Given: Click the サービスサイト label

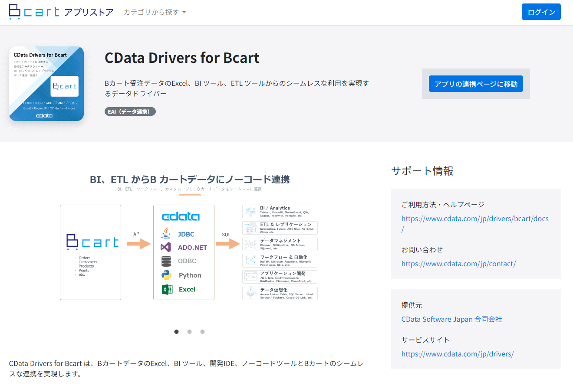Looking at the screenshot, I should [x=425, y=340].
